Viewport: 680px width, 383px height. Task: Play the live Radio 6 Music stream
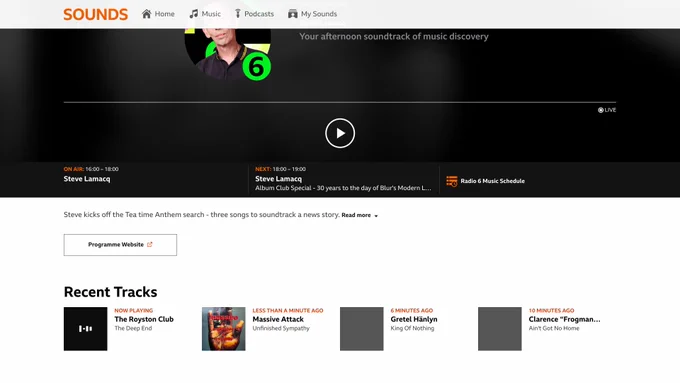point(340,133)
